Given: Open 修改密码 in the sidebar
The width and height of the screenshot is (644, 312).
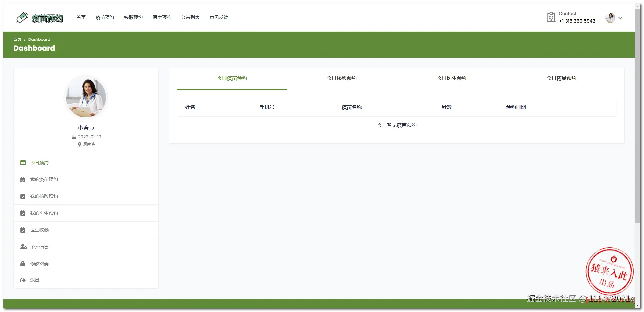Looking at the screenshot, I should pos(86,264).
